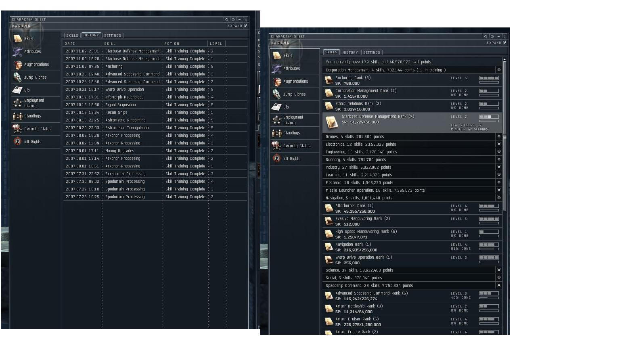The image size is (632, 364).
Task: Select the Infomorph Psychology history row
Action: click(x=155, y=97)
